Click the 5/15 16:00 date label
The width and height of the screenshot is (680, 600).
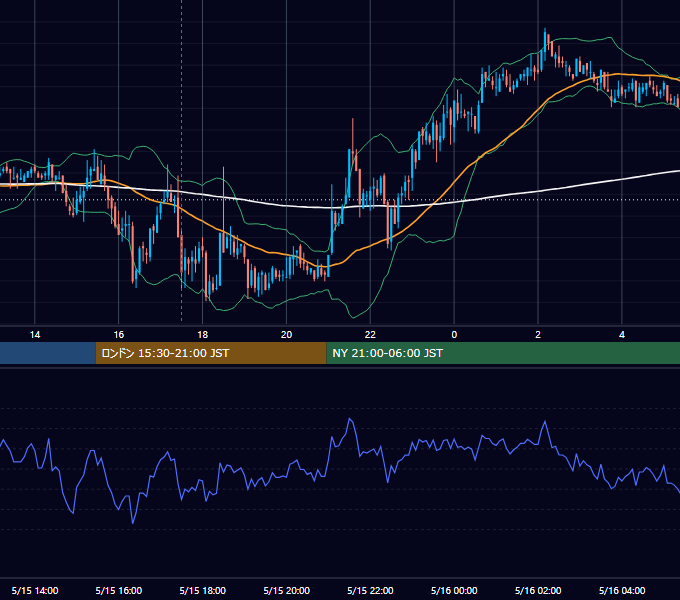118,590
